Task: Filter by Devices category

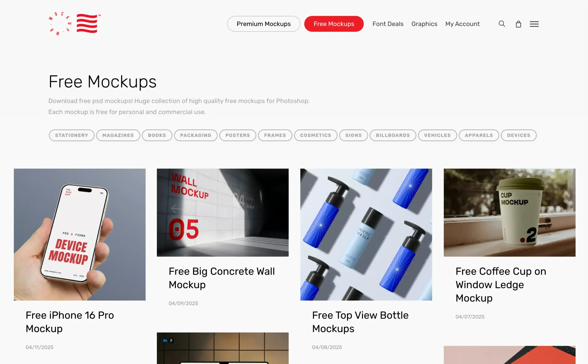Action: pos(519,135)
